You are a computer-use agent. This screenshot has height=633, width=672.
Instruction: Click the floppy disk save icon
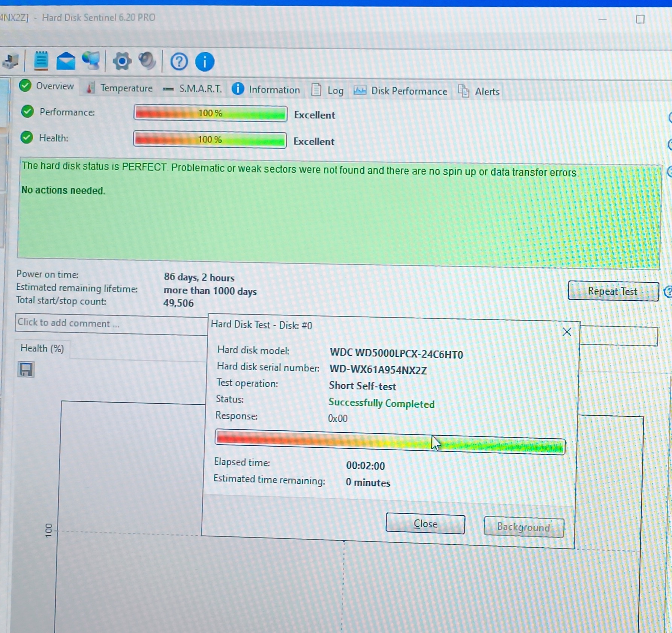point(26,370)
